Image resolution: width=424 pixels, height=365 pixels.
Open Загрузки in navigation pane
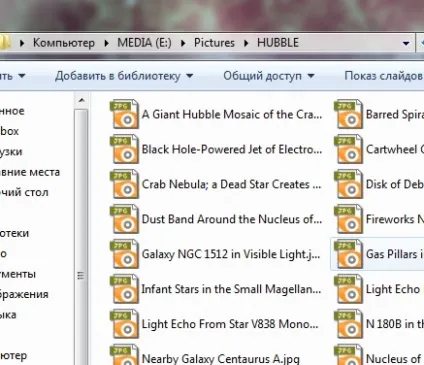tap(11, 152)
